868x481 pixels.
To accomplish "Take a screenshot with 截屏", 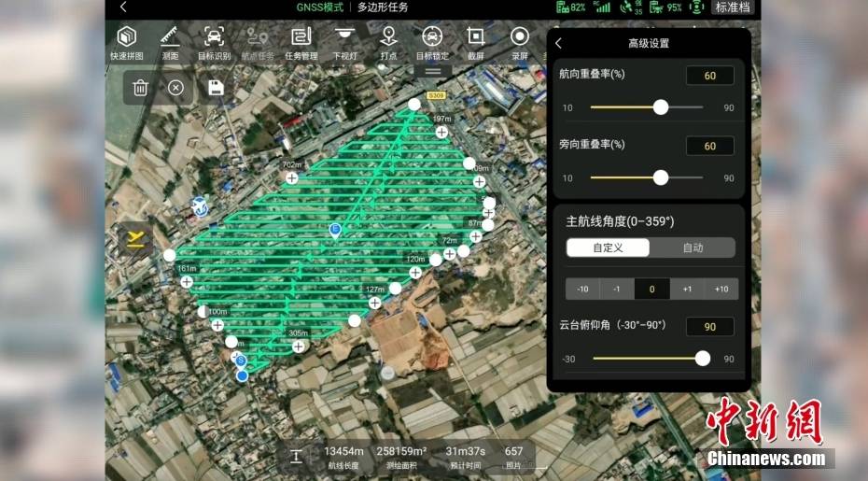I will tap(475, 43).
